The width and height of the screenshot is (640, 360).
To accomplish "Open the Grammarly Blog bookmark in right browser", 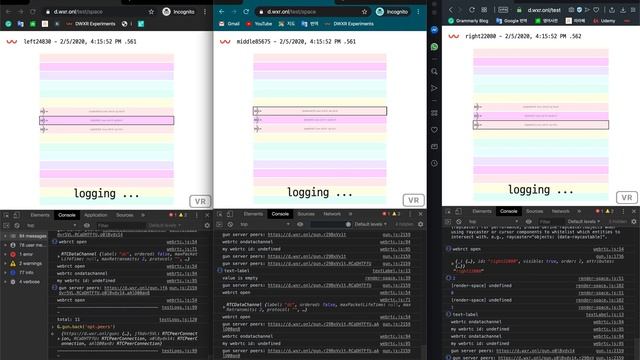I will 468,20.
